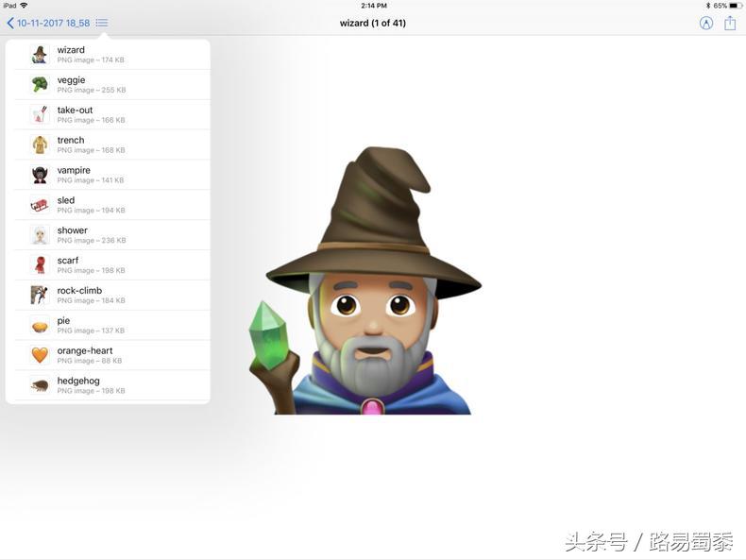
Task: Tap the PNG image 88 KB subtitle
Action: [90, 361]
